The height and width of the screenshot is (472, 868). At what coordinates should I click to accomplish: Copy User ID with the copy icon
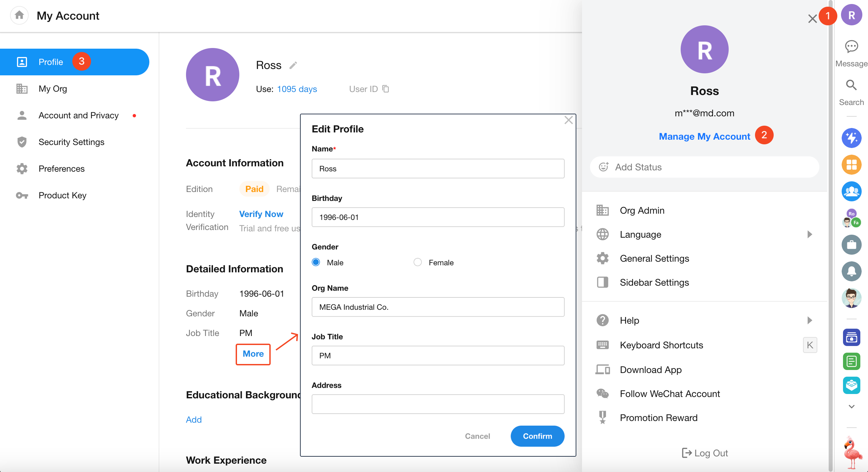(x=385, y=89)
